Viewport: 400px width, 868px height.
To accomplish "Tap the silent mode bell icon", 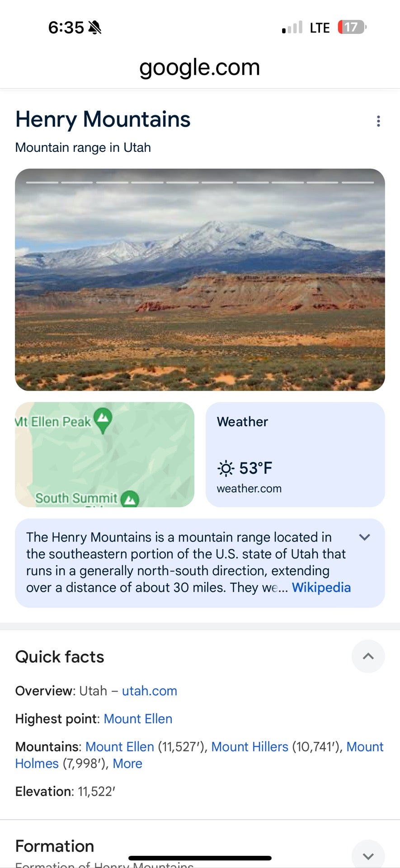I will 94,28.
